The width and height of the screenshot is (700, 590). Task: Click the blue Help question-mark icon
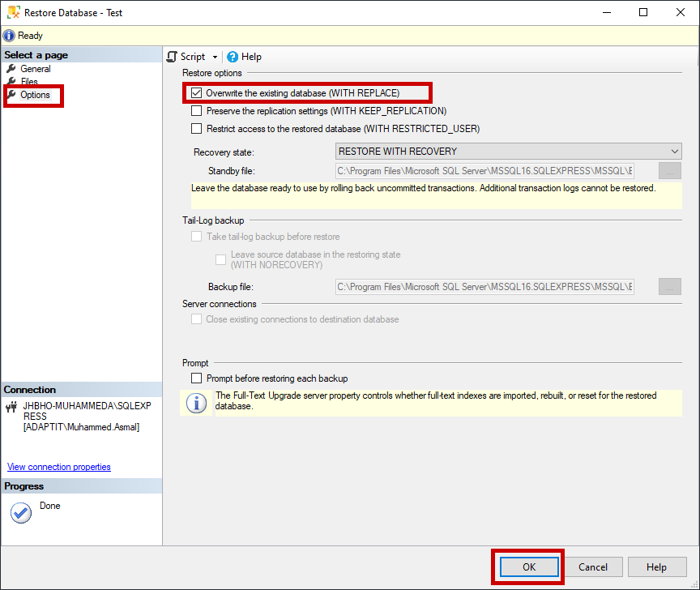click(x=233, y=57)
